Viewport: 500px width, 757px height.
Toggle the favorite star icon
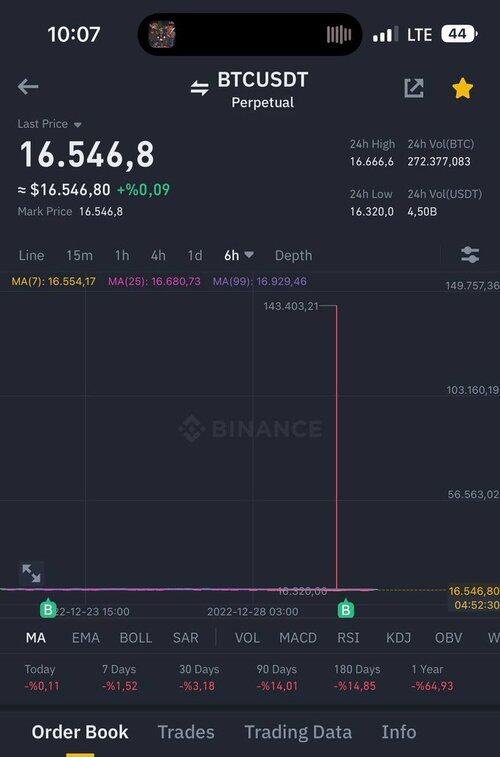coord(462,88)
